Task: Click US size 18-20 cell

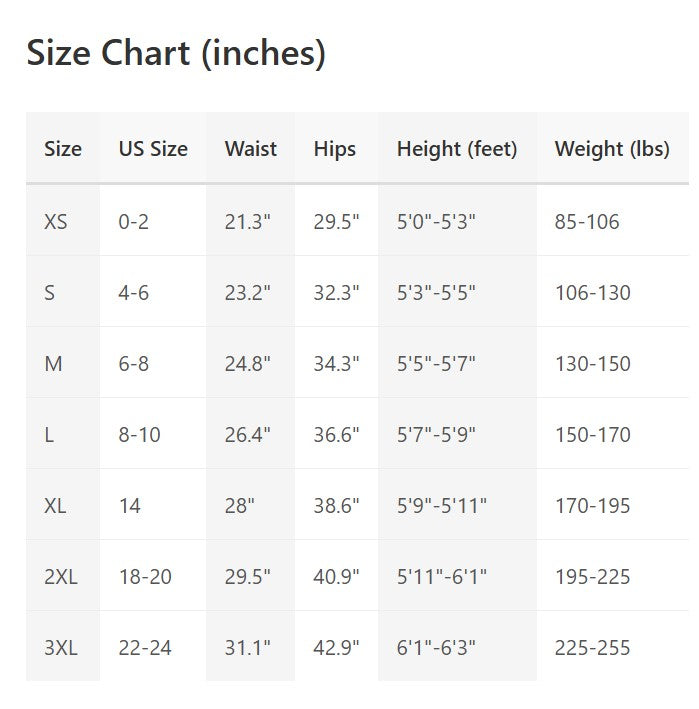Action: 145,577
